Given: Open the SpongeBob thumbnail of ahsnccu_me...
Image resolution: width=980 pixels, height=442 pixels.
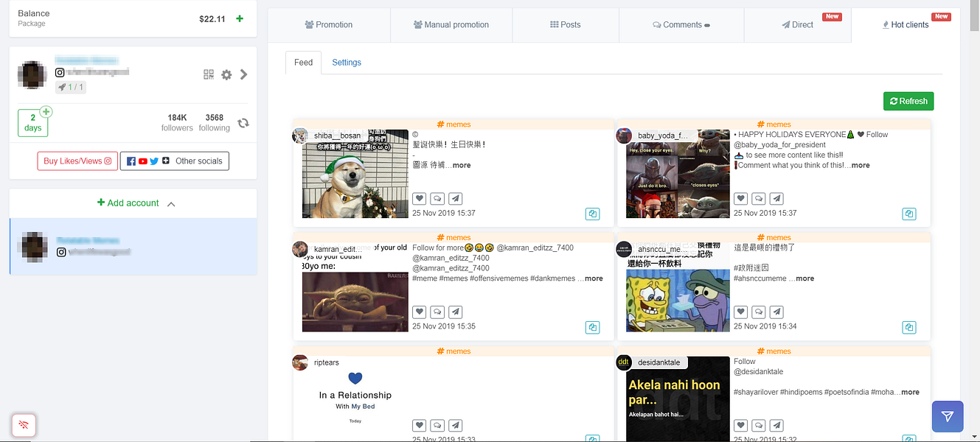Looking at the screenshot, I should coord(678,287).
